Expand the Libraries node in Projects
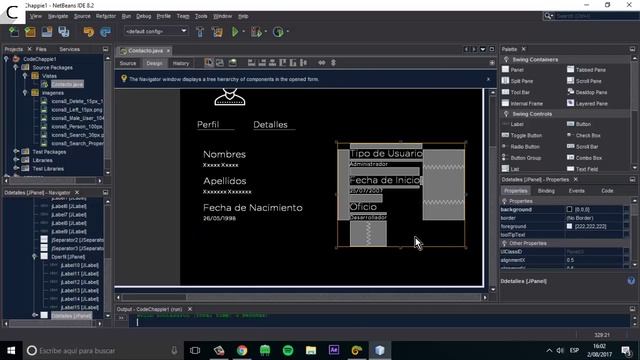 [x=16, y=160]
